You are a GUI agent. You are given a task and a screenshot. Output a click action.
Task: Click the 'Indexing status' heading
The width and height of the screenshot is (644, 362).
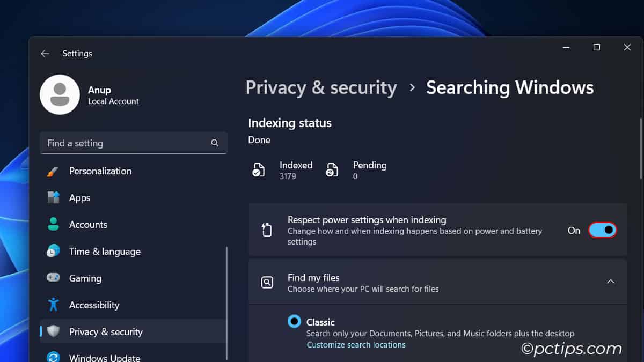pos(290,123)
